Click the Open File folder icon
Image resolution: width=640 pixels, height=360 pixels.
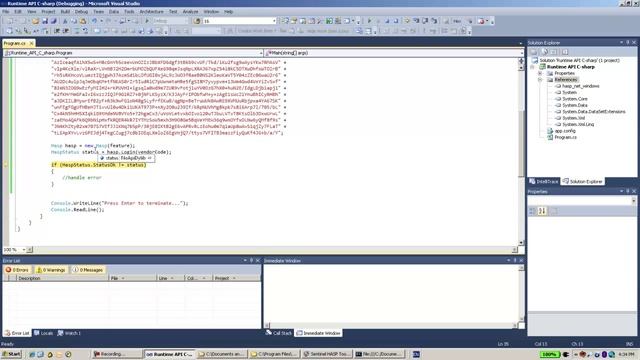point(36,21)
